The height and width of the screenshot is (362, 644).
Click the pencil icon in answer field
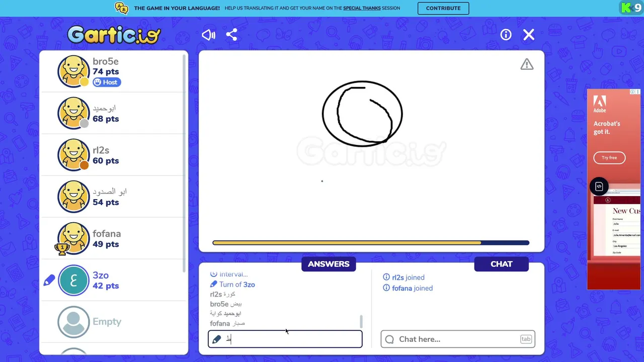click(216, 339)
